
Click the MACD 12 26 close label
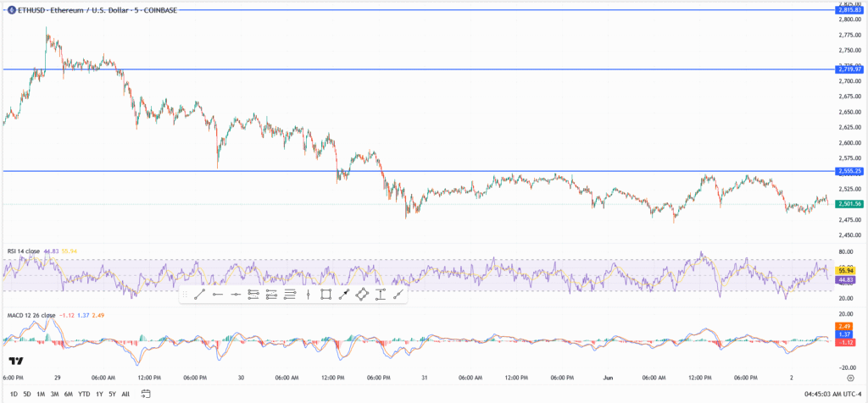[x=30, y=315]
